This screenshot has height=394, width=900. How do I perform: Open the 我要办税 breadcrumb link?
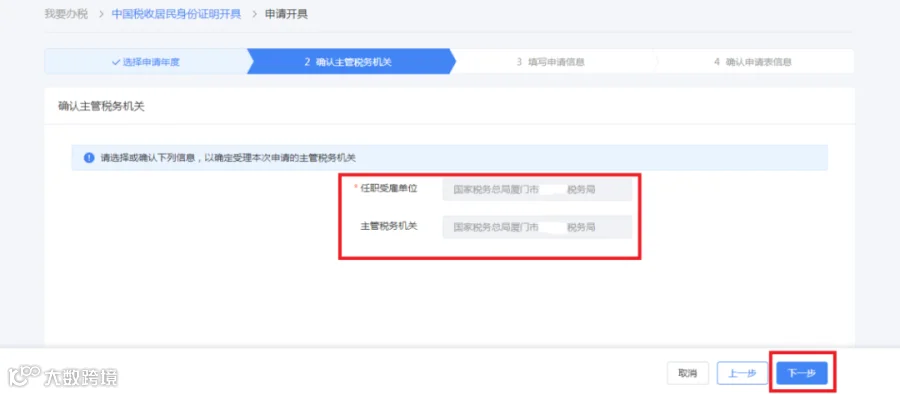(66, 14)
